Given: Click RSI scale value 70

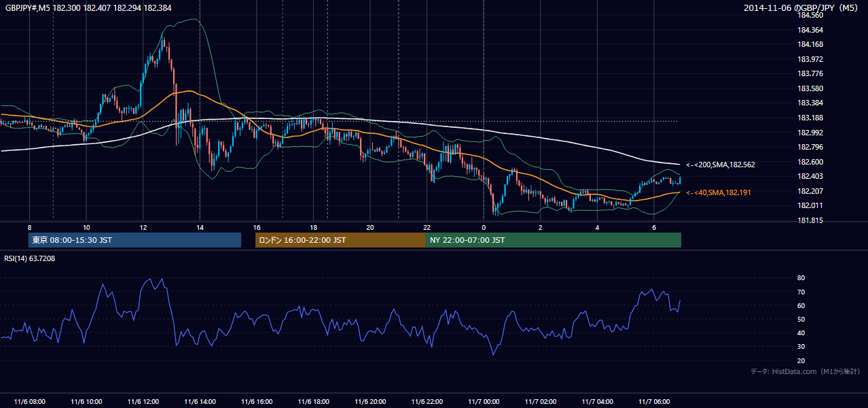Looking at the screenshot, I should pos(801,292).
